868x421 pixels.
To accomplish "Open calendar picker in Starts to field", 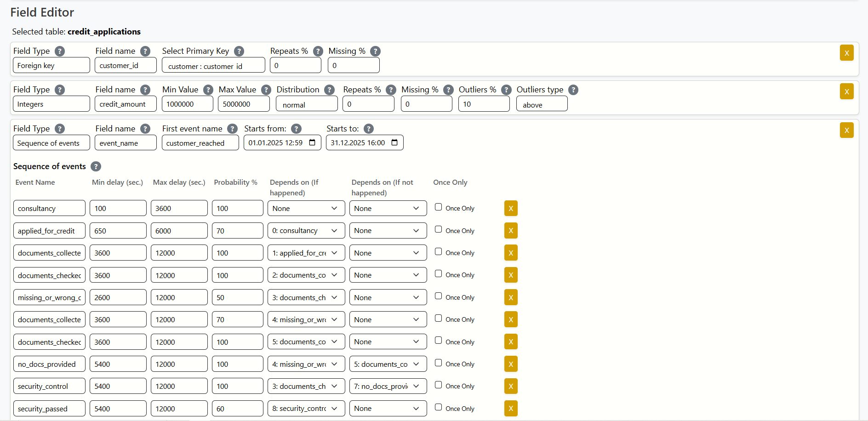I will tap(394, 142).
